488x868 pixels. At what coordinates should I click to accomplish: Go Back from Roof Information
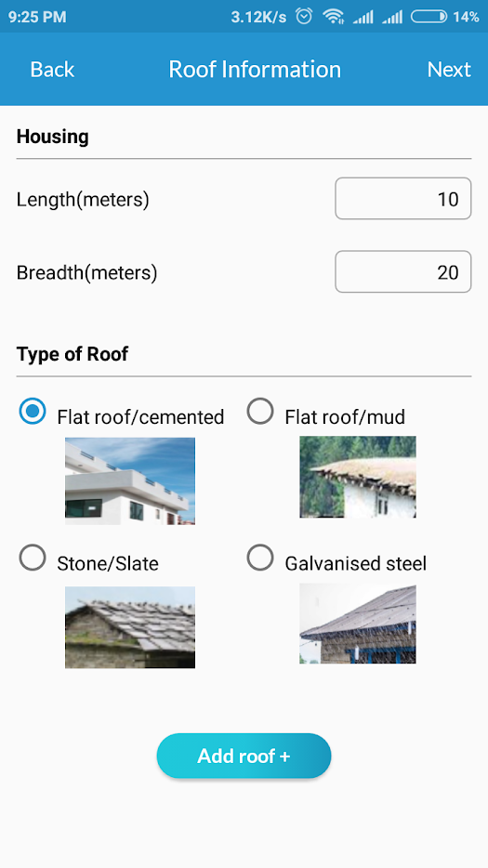coord(52,69)
